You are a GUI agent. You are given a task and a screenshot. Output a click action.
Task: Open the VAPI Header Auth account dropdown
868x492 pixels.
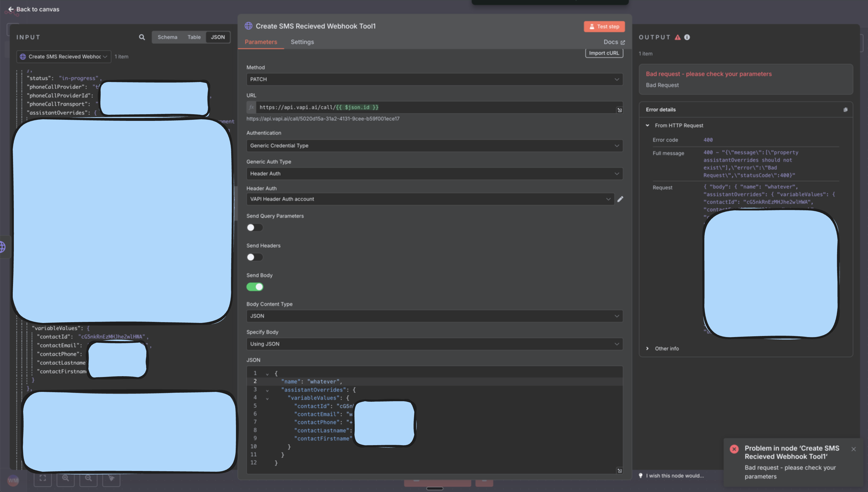click(430, 199)
